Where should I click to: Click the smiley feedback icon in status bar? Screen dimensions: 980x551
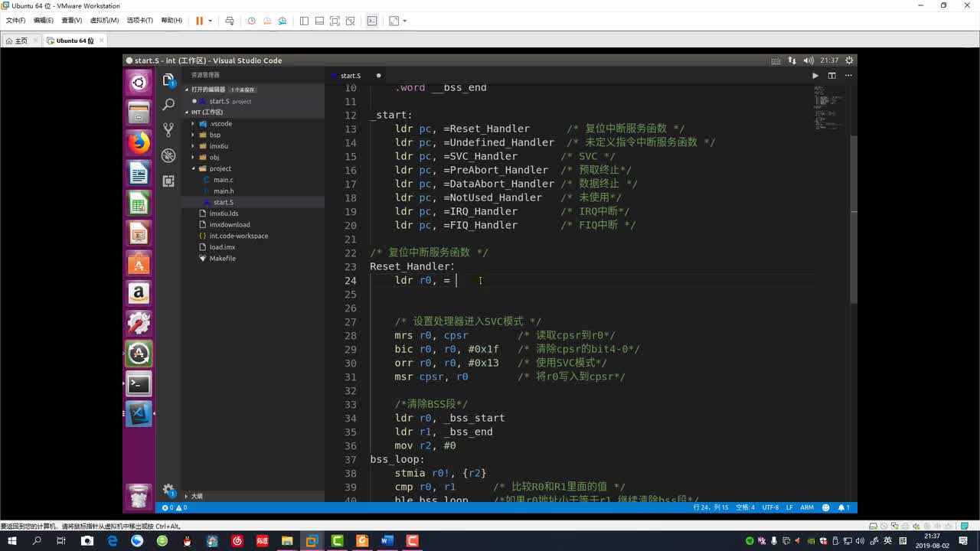826,507
